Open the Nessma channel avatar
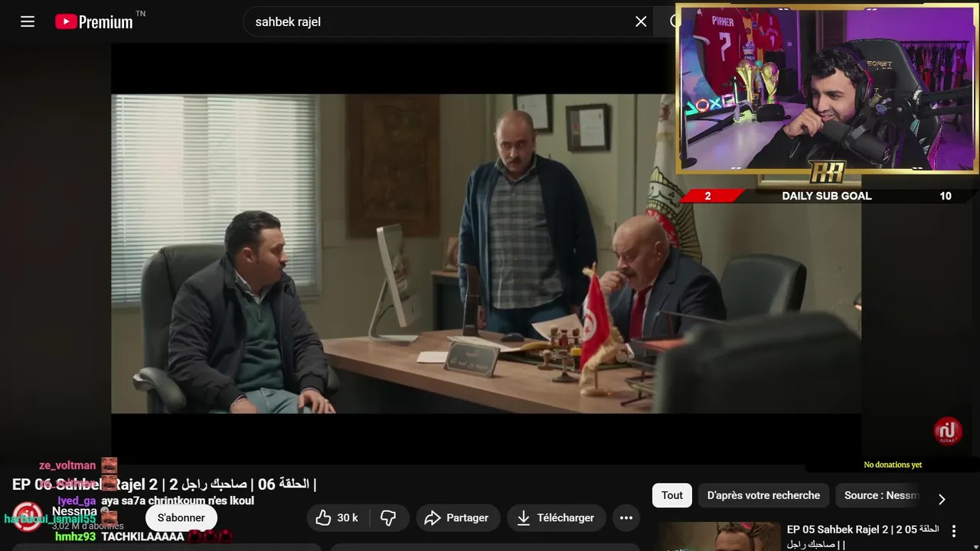The width and height of the screenshot is (980, 551). pyautogui.click(x=28, y=517)
